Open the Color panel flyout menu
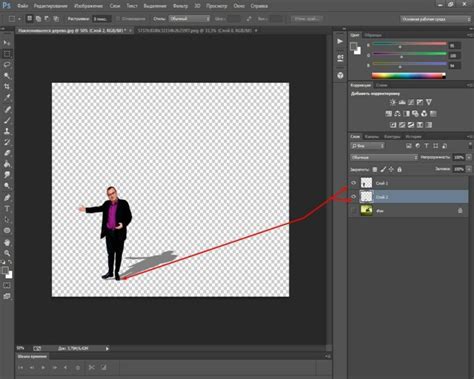This screenshot has width=474, height=379. click(470, 35)
